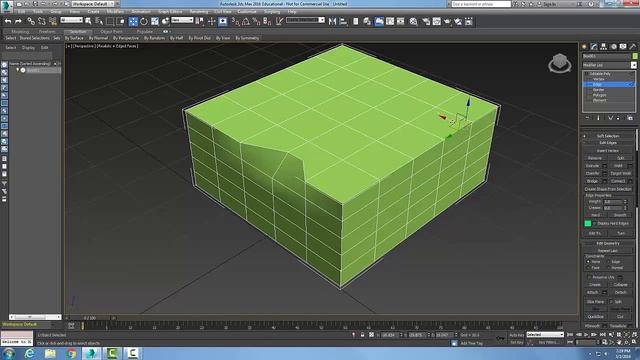
Task: Open the reference coordinate system dropdown
Action: point(182,20)
